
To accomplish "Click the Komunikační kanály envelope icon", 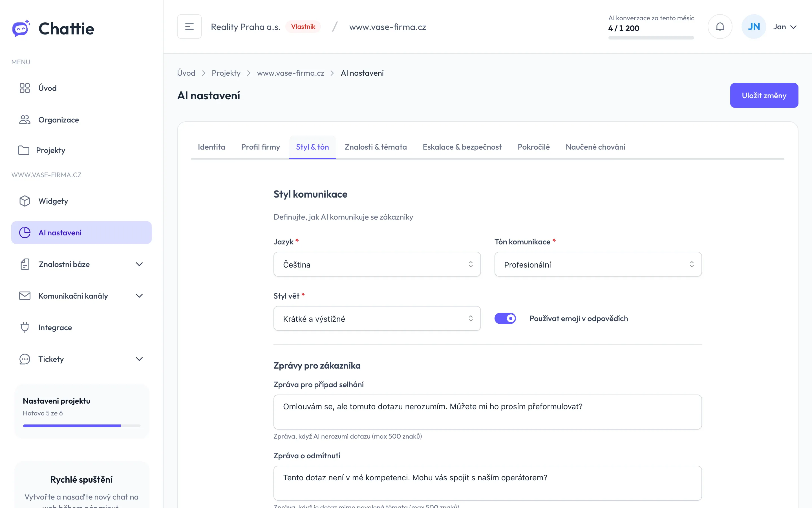I will (x=25, y=296).
